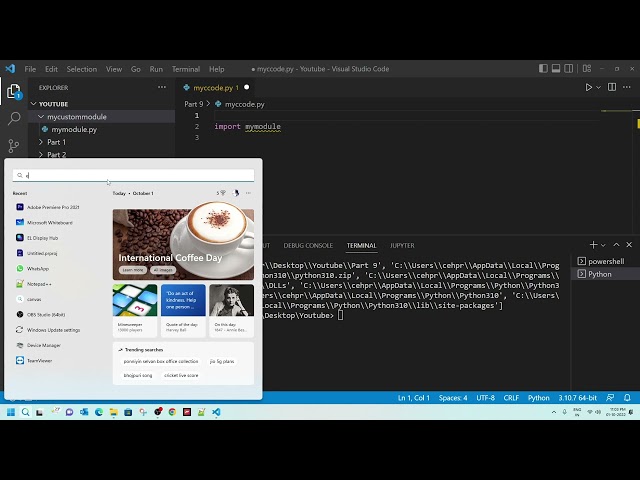Split the editor to the right
640x480 pixels.
click(x=612, y=87)
